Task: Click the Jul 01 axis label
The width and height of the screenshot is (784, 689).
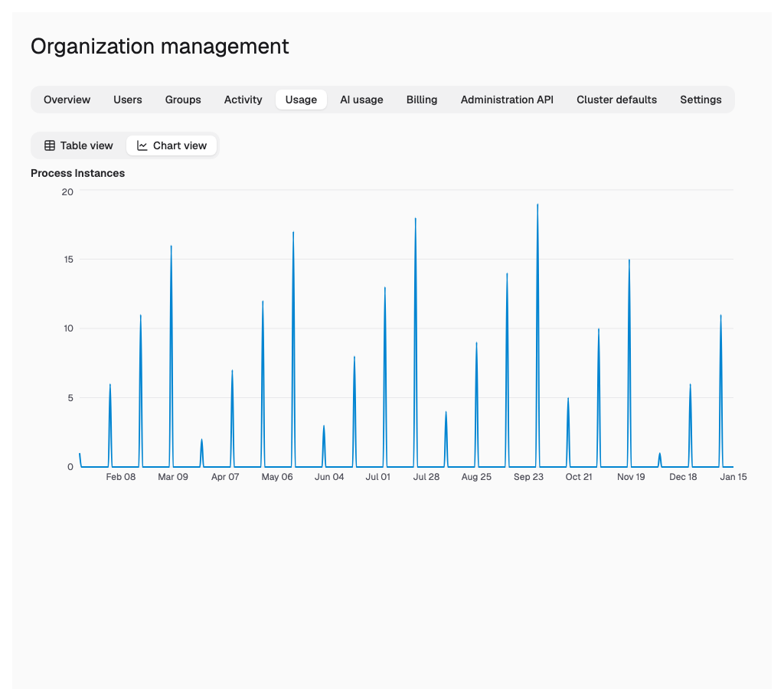Action: click(377, 477)
